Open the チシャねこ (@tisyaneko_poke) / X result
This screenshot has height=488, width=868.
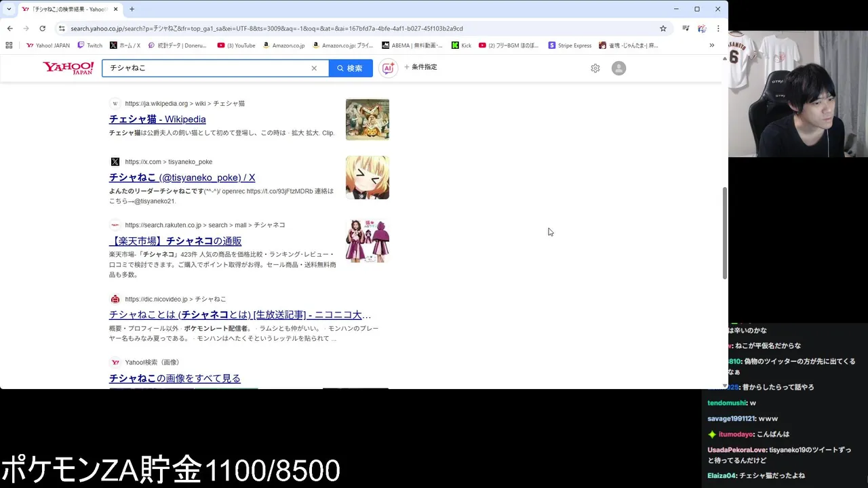(x=182, y=178)
